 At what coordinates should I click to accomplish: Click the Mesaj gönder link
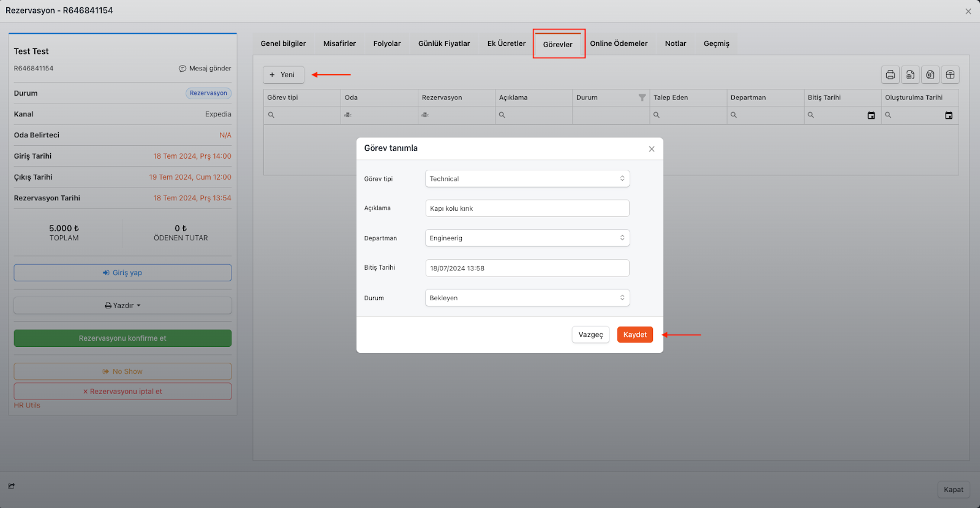[x=205, y=69]
